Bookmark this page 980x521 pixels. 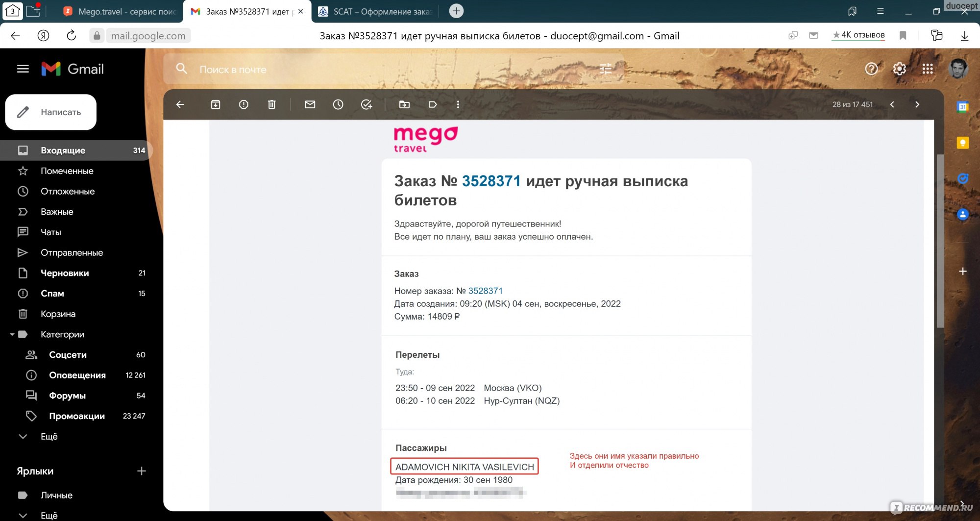[x=903, y=35]
